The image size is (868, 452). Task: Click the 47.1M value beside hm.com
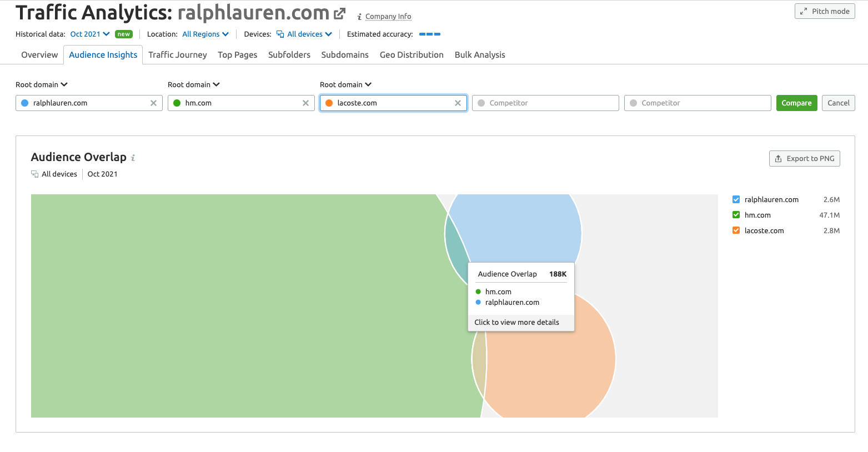pos(830,215)
